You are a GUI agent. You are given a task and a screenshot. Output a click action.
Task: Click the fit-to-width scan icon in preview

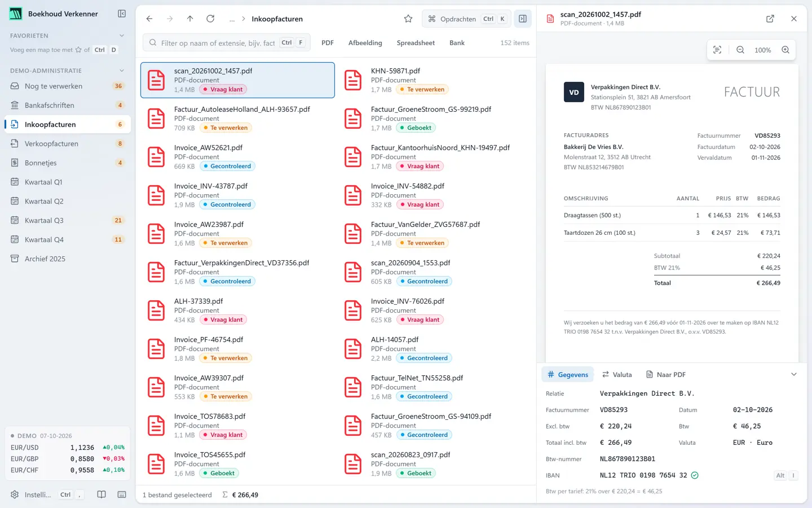717,50
